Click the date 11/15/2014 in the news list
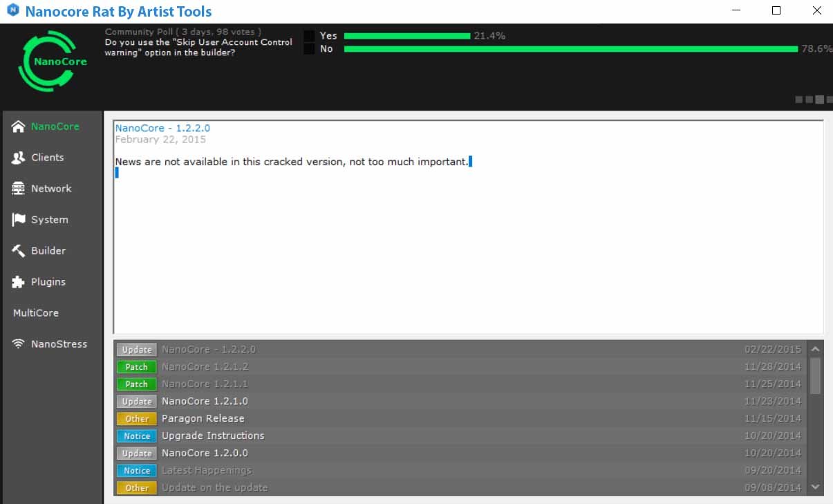The width and height of the screenshot is (833, 504). tap(773, 419)
